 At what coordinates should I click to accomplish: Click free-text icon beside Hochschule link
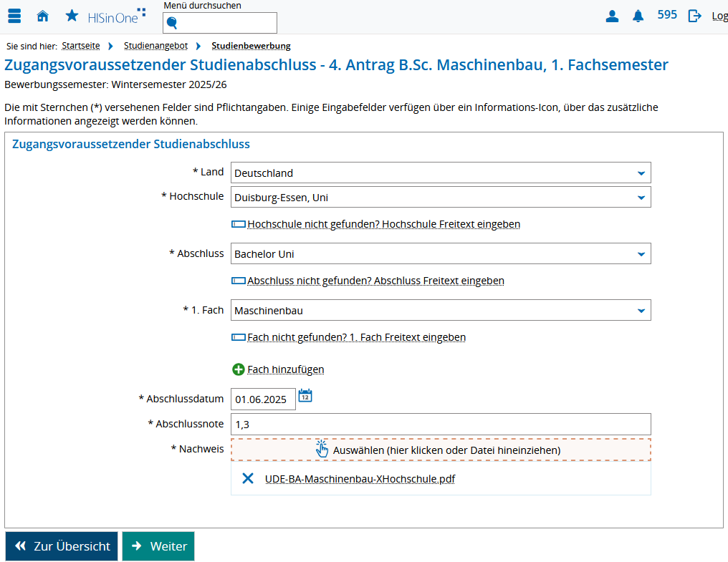tap(239, 224)
